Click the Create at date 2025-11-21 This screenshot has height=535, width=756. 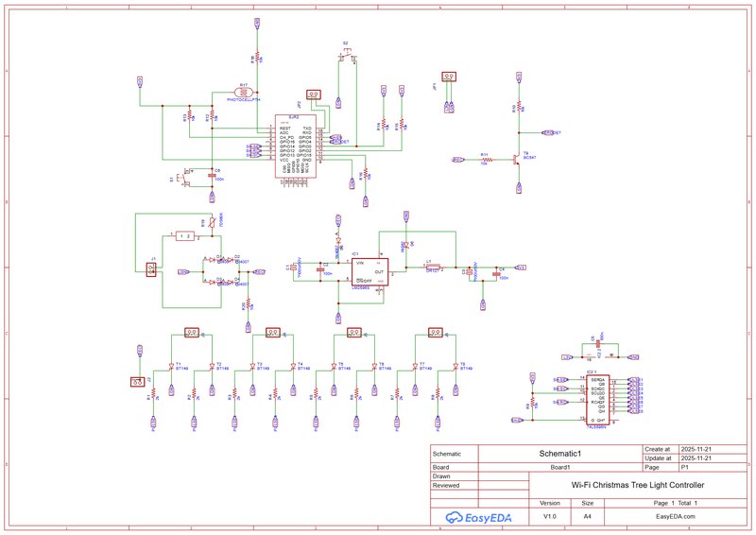point(696,449)
